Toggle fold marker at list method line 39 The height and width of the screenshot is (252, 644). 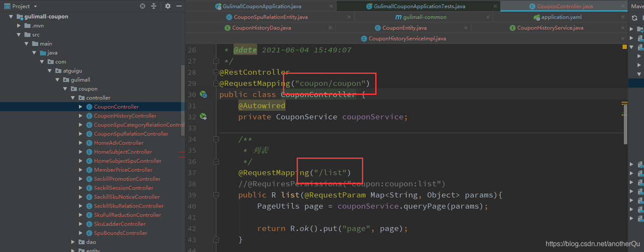tap(216, 195)
